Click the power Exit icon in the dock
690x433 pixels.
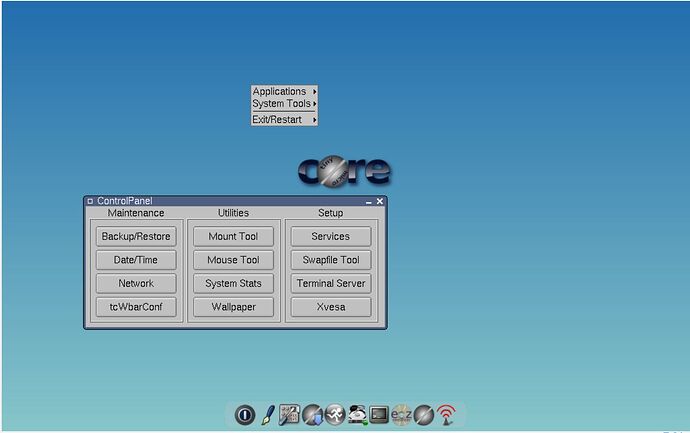pyautogui.click(x=245, y=415)
